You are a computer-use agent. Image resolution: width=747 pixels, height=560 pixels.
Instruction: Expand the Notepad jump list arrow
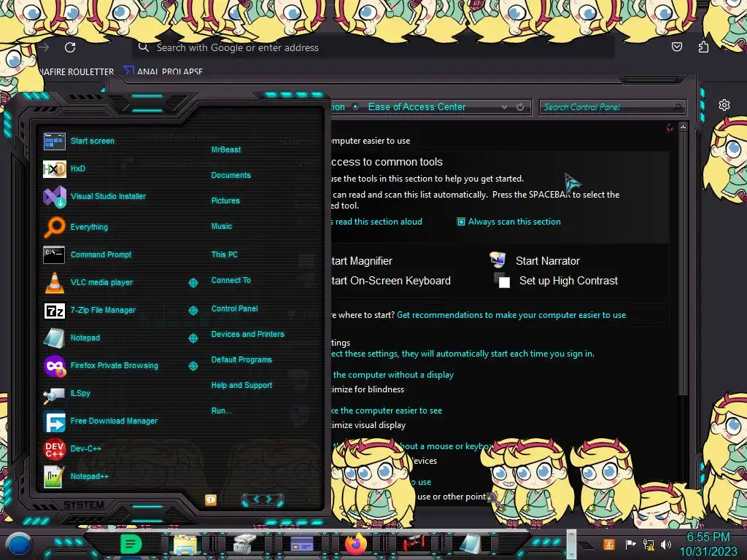(193, 338)
